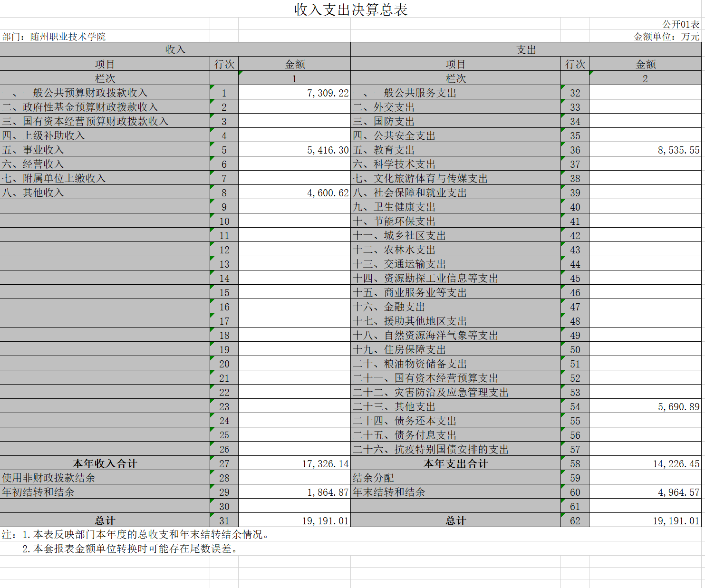The width and height of the screenshot is (705, 588).
Task: Select the 教育支出 row label
Action: coord(456,150)
